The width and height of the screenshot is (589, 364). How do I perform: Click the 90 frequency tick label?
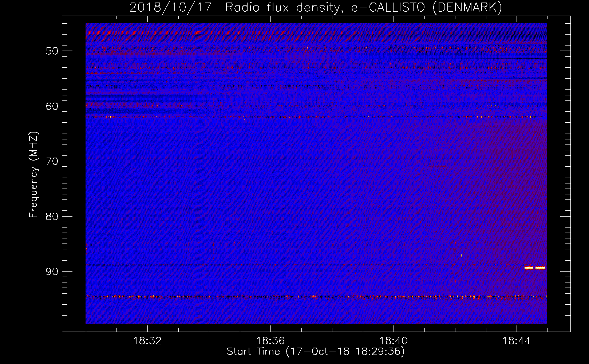(x=52, y=272)
